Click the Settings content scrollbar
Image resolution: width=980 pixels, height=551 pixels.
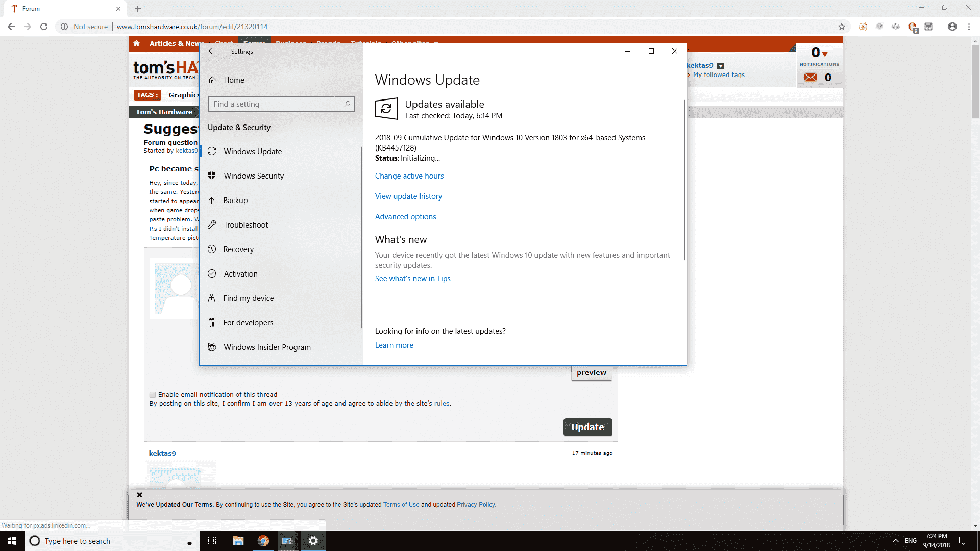(684, 180)
